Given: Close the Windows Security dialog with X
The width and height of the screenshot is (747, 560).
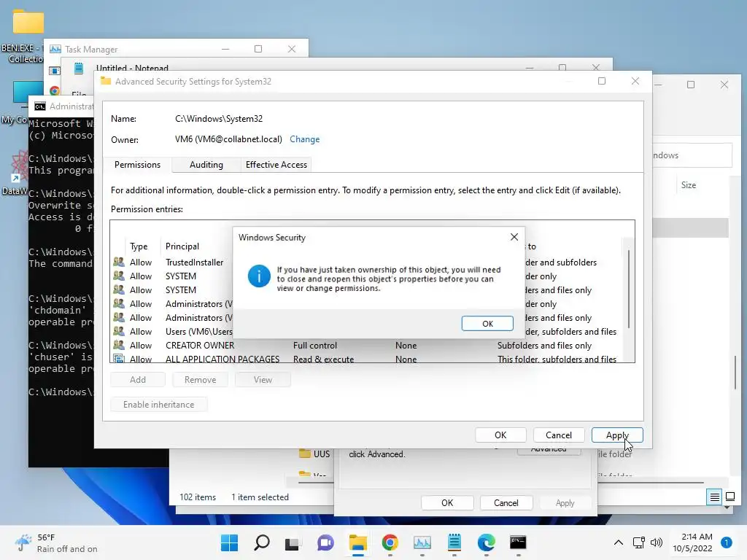Looking at the screenshot, I should pos(514,237).
